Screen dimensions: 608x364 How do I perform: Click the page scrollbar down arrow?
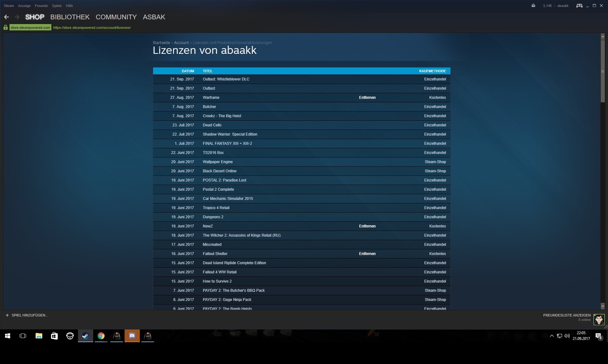pos(603,306)
